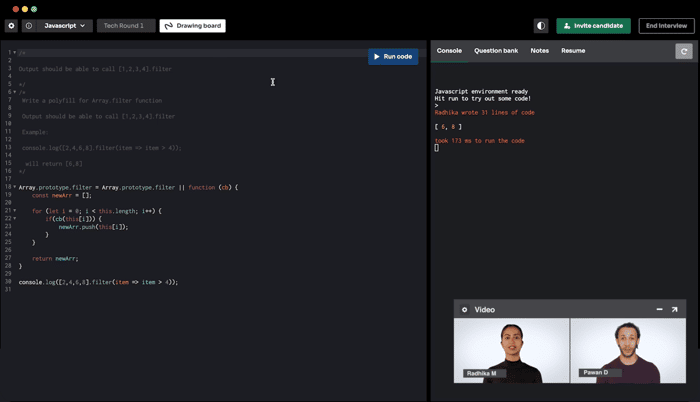Screen dimensions: 700x402
Task: Open the Resume tab
Action: click(x=573, y=51)
